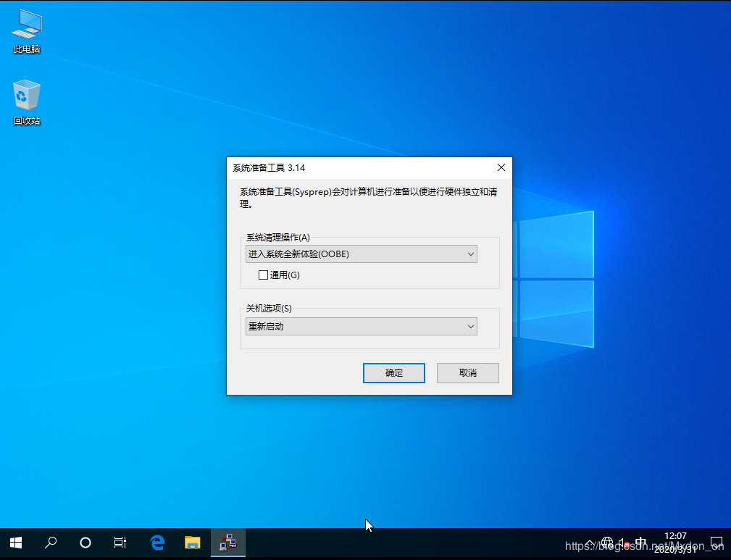Open the Windows Start menu
Screen dimensions: 731x560
click(x=15, y=543)
